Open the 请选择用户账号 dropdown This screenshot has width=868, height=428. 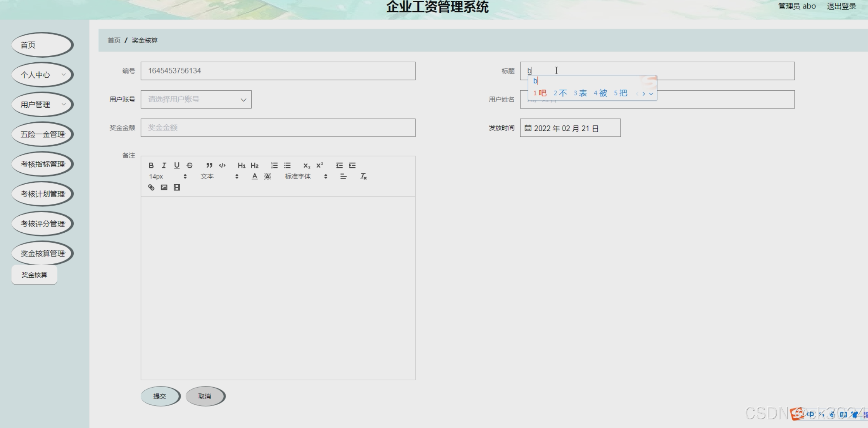[196, 99]
